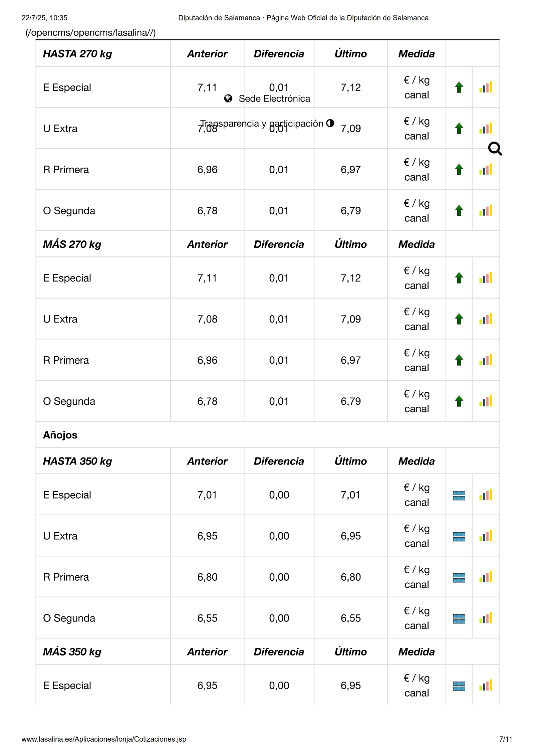534x756 pixels.
Task: Click blue equal icon for Añojos E Especial 7,01
Action: tap(459, 496)
